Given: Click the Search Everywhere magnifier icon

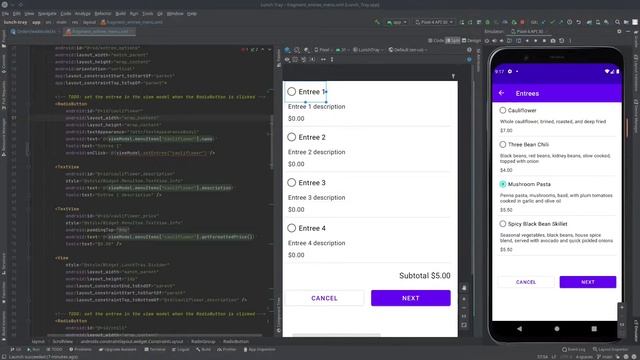Looking at the screenshot, I should pos(617,22).
